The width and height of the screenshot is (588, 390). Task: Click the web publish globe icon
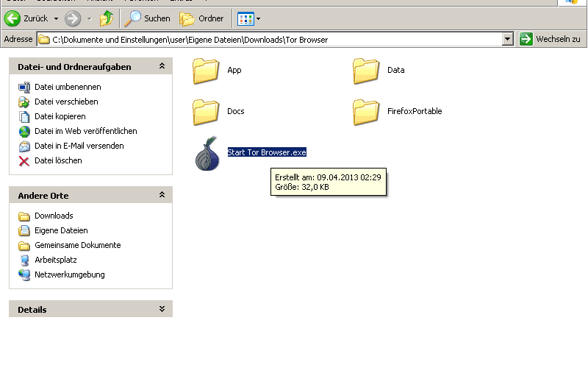24,132
